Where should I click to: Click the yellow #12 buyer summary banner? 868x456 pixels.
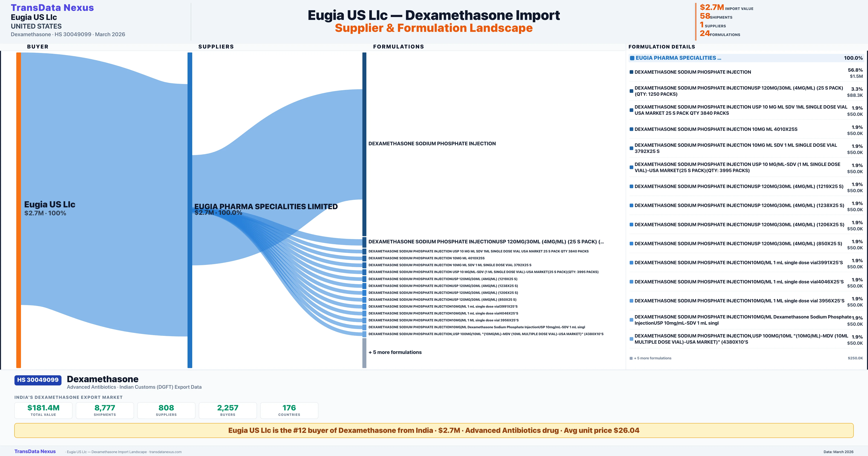[x=434, y=430]
